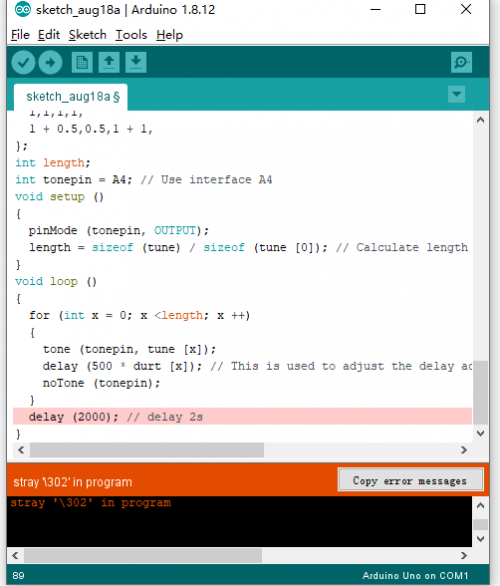Click 'Arduino Uno on COM1' status text
This screenshot has height=586, width=500.
415,576
